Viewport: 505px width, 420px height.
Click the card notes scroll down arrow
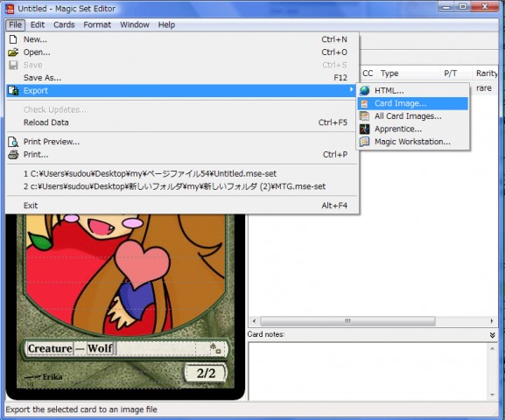[x=493, y=395]
